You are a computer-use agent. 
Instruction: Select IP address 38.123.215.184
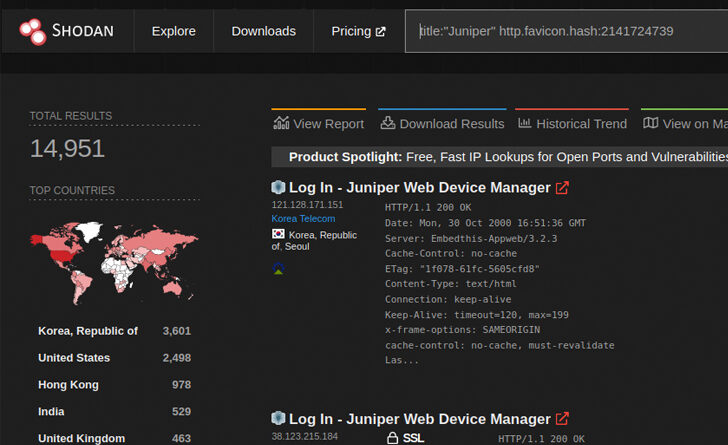(x=305, y=437)
